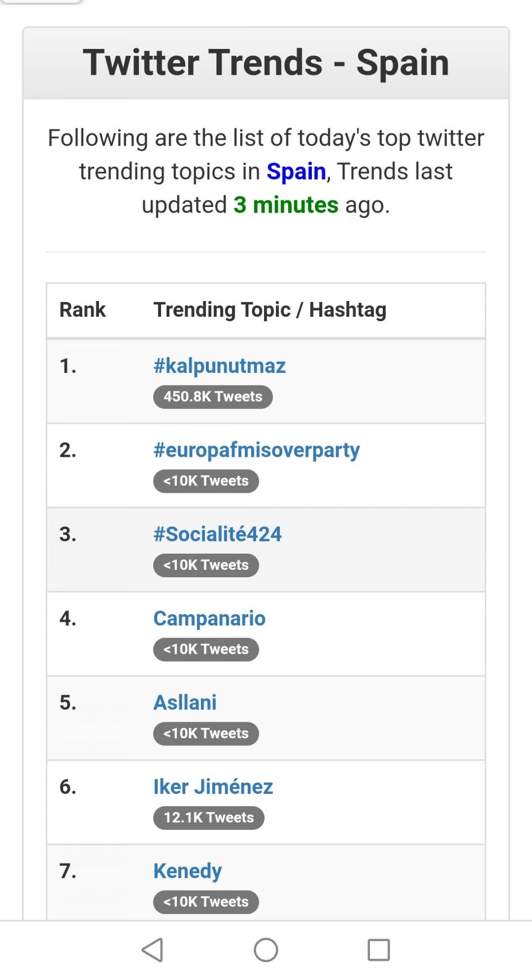Click the tweet count badge under Asllani
The width and height of the screenshot is (532, 980).
point(206,734)
